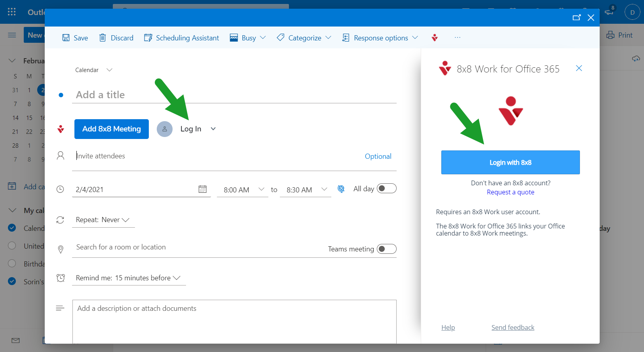Collapse the February month section

click(12, 61)
